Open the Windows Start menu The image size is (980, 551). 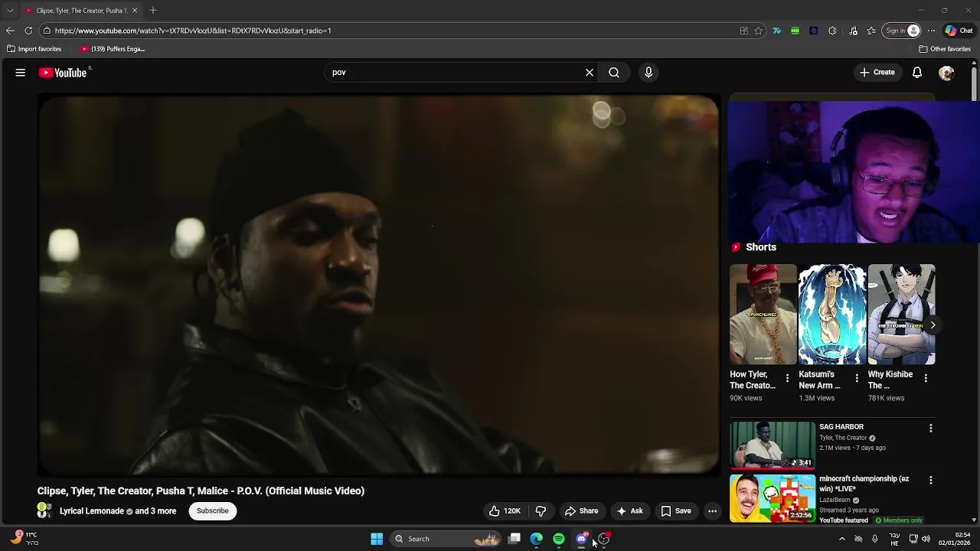pos(377,539)
